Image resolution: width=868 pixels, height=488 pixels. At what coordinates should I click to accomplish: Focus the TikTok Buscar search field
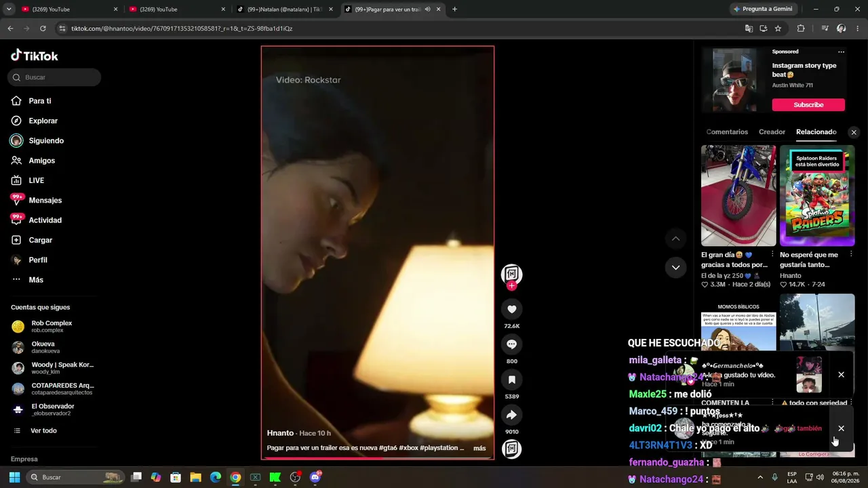click(x=54, y=77)
